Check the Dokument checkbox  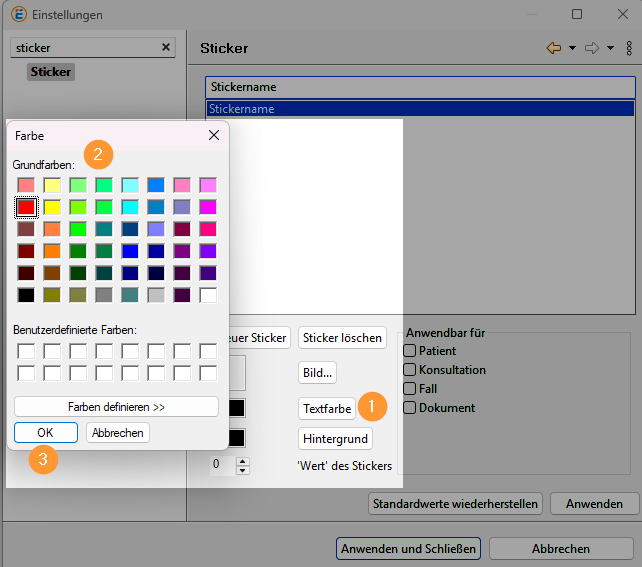[x=410, y=408]
